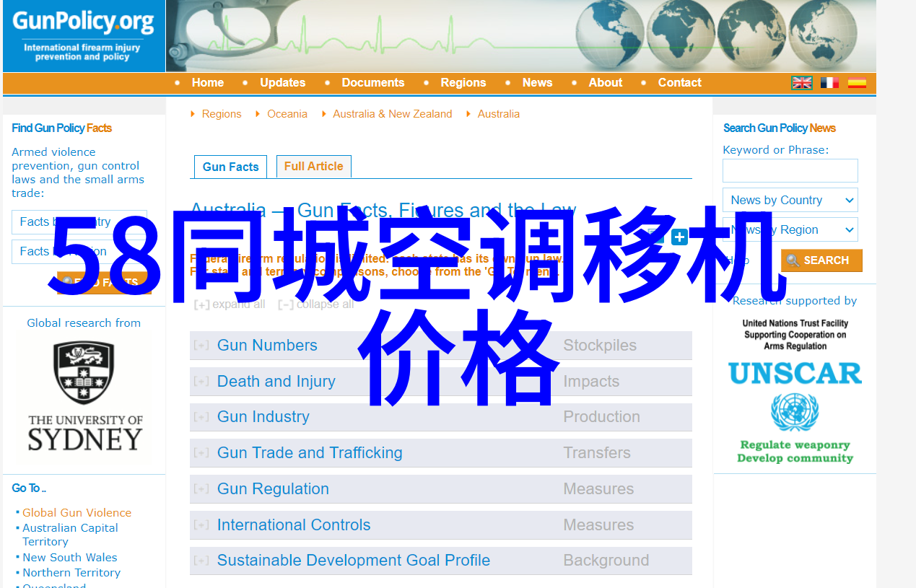
Task: Switch language to French flag icon
Action: (x=829, y=83)
